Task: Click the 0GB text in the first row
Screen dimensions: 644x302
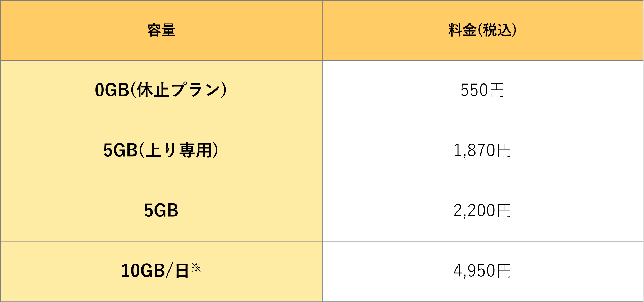Action: pos(112,90)
